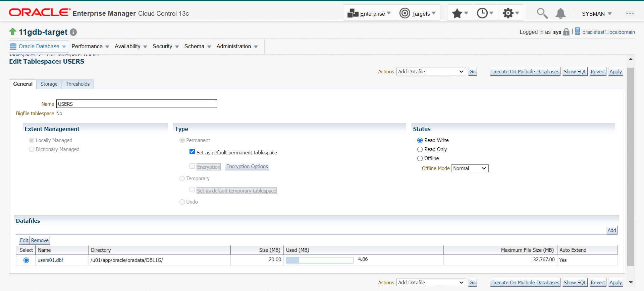This screenshot has height=291, width=644.
Task: Click the top Go button
Action: (472, 72)
